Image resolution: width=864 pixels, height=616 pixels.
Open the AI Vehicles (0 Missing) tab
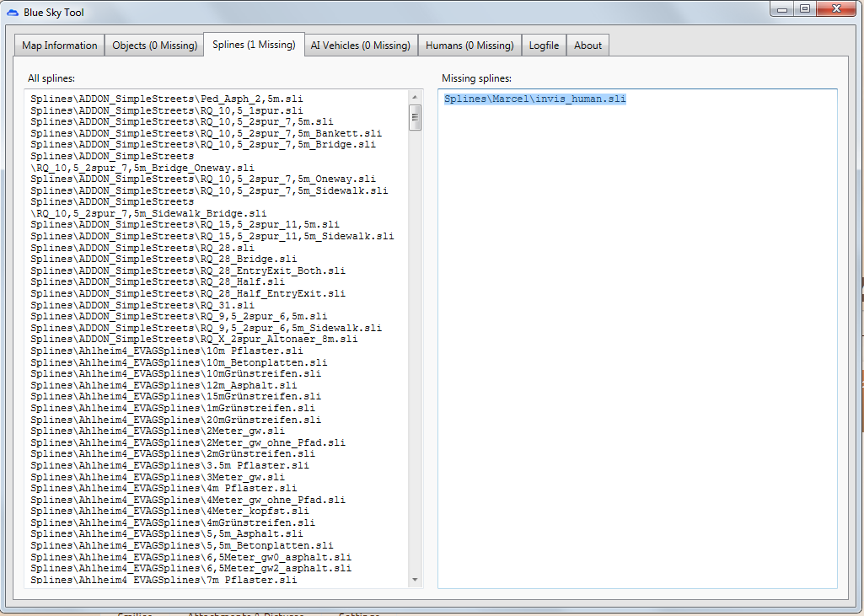tap(360, 46)
